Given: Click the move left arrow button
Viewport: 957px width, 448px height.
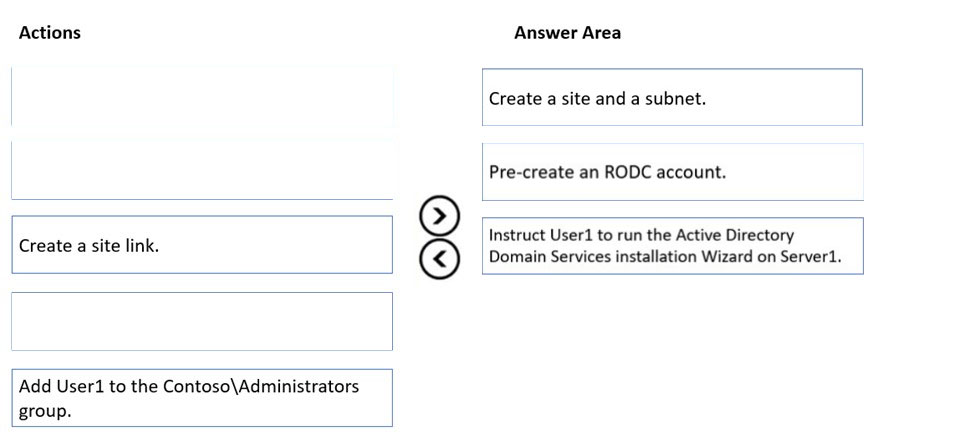Looking at the screenshot, I should [x=440, y=257].
